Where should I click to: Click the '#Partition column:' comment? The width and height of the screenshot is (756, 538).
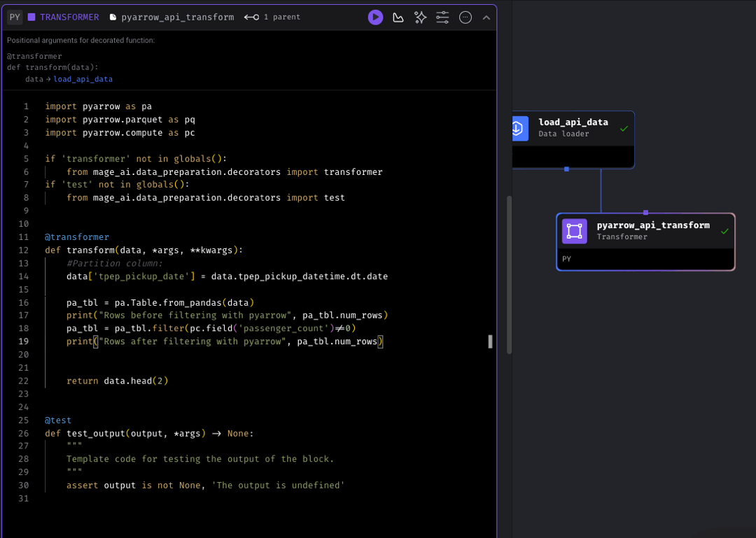point(115,263)
